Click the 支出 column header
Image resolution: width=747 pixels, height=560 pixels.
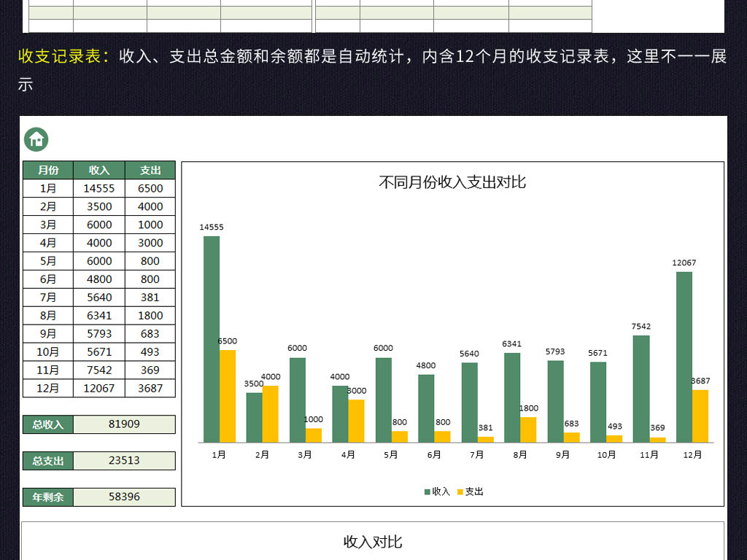[150, 170]
